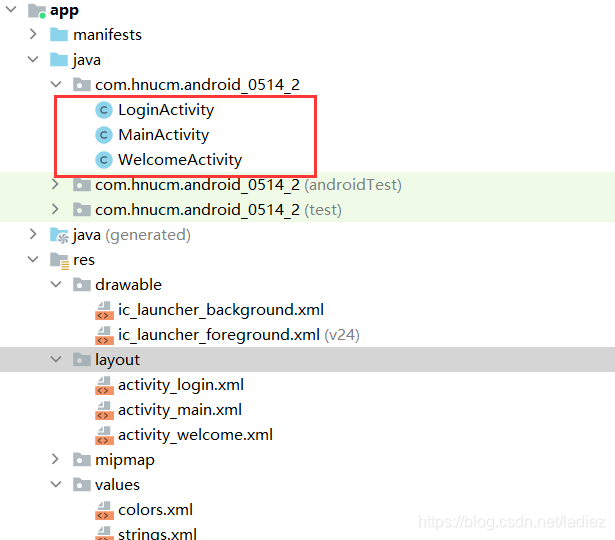Image resolution: width=615 pixels, height=540 pixels.
Task: Click the java (generated) folder icon
Action: 59,235
